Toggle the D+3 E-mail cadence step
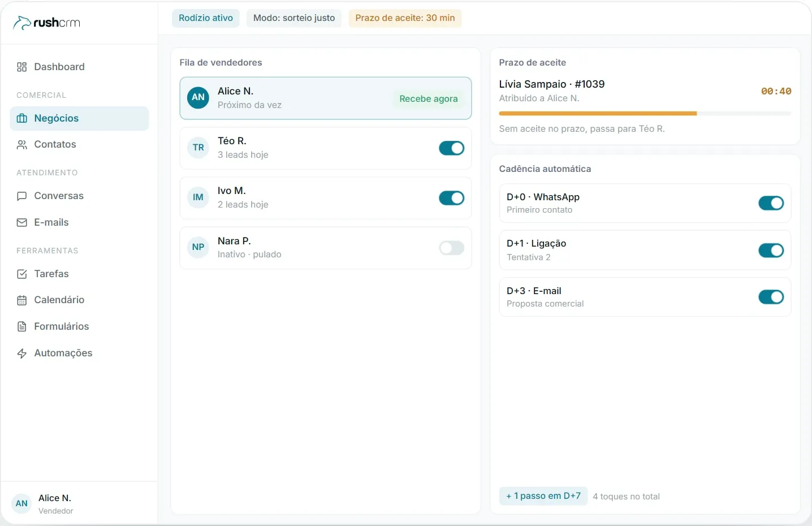This screenshot has width=812, height=526. pyautogui.click(x=771, y=297)
